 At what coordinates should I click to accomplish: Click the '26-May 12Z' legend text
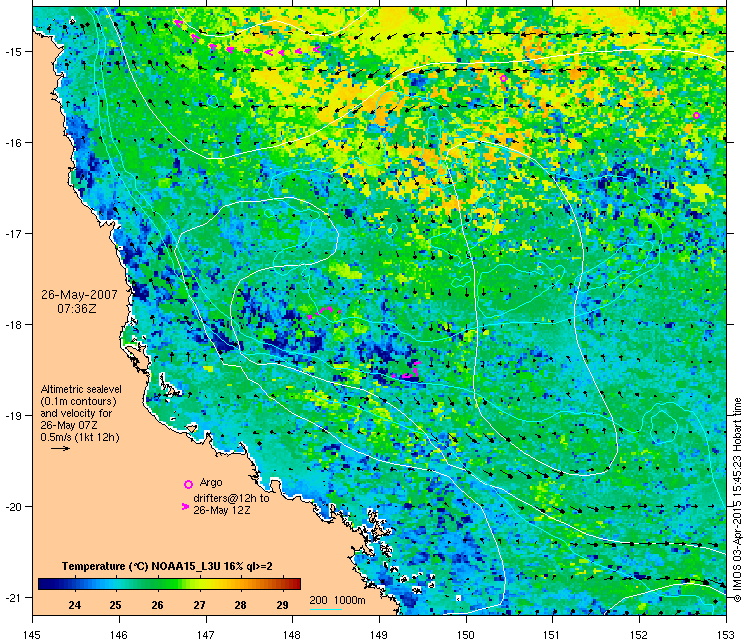pyautogui.click(x=222, y=510)
